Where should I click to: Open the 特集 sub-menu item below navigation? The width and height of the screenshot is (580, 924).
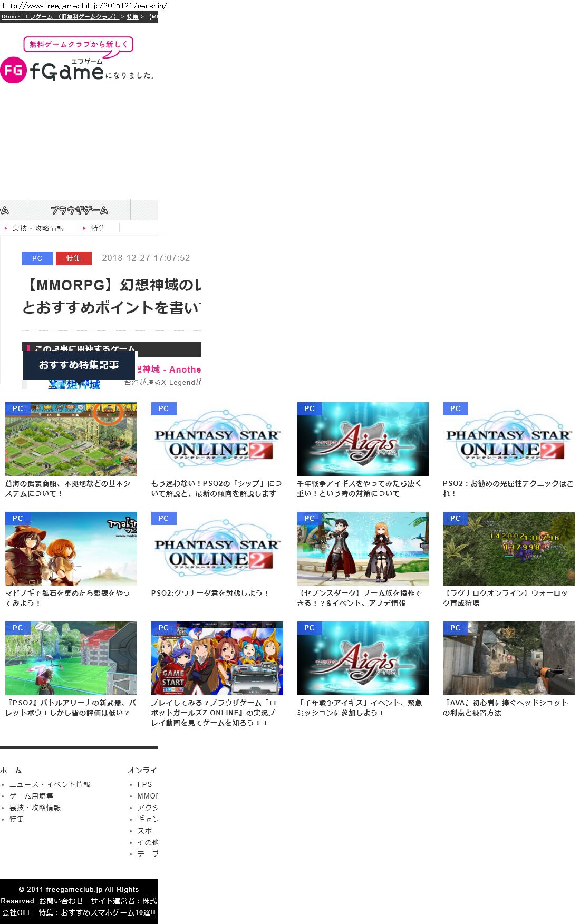click(x=98, y=228)
